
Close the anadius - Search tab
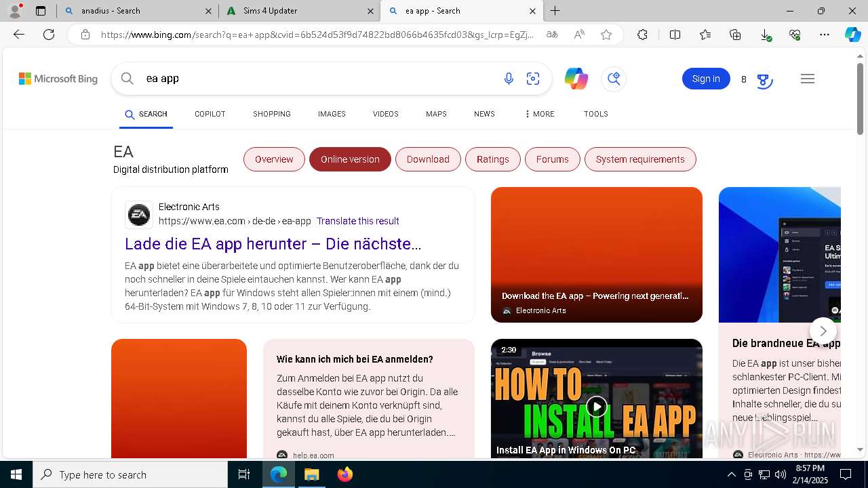[208, 11]
